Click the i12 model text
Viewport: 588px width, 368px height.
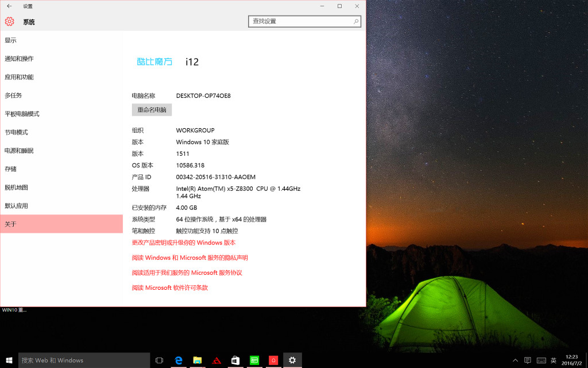coord(192,62)
